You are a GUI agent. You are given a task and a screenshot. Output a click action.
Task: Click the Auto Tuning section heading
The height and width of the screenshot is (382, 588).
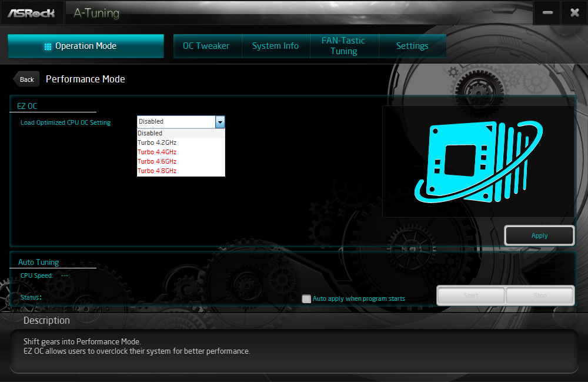coord(39,263)
